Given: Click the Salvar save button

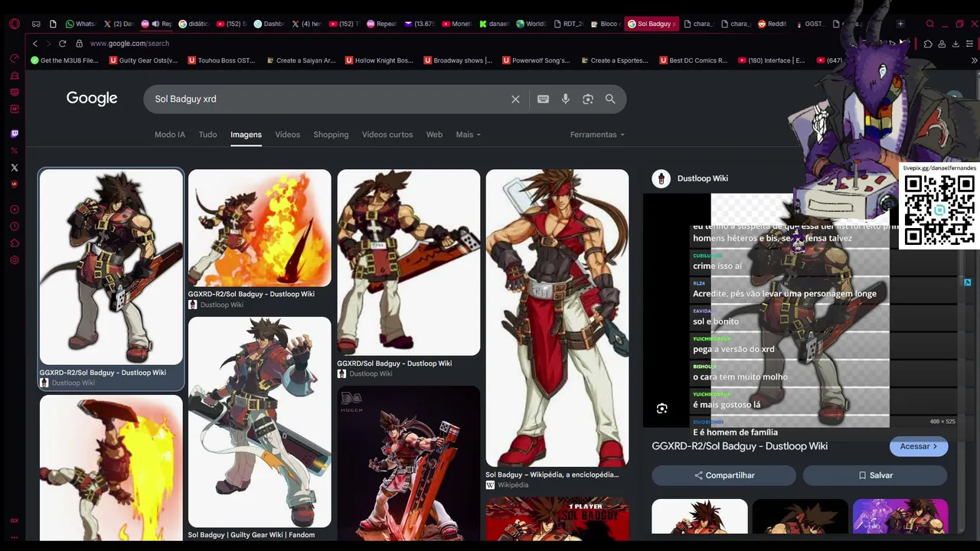Looking at the screenshot, I should [875, 475].
